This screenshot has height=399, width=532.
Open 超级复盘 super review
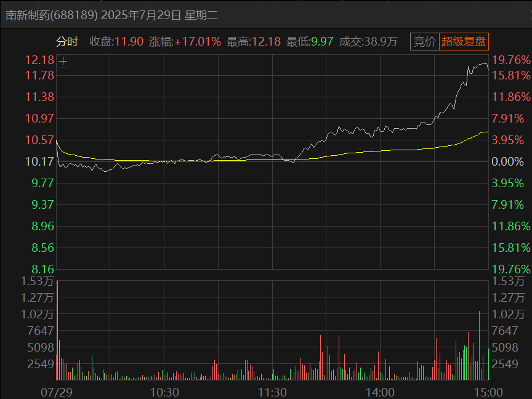[x=464, y=42]
